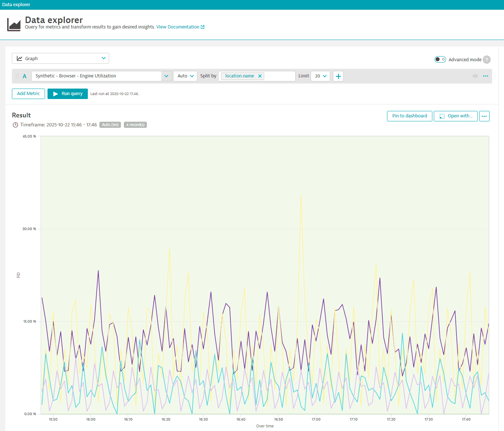
Task: Open the Result section overflow menu
Action: click(484, 116)
